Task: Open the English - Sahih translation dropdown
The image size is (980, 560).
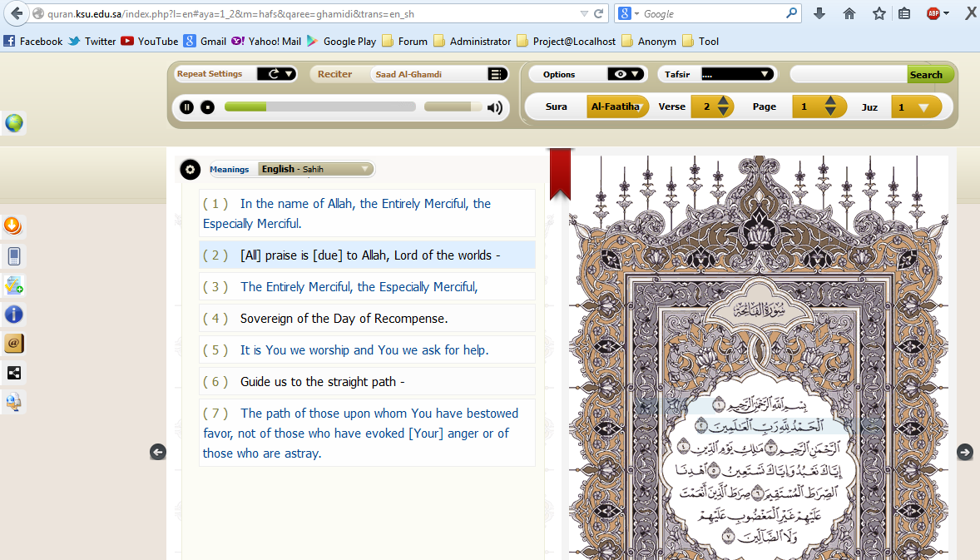Action: coord(314,169)
